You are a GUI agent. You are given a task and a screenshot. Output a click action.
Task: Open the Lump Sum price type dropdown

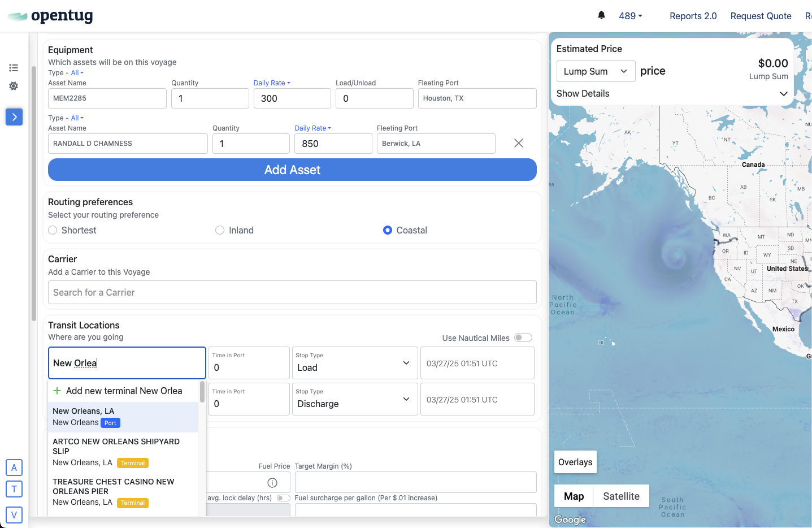(x=596, y=71)
